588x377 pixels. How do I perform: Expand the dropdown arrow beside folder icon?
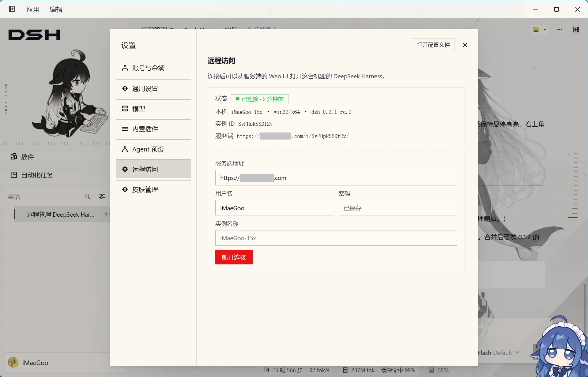pyautogui.click(x=545, y=30)
